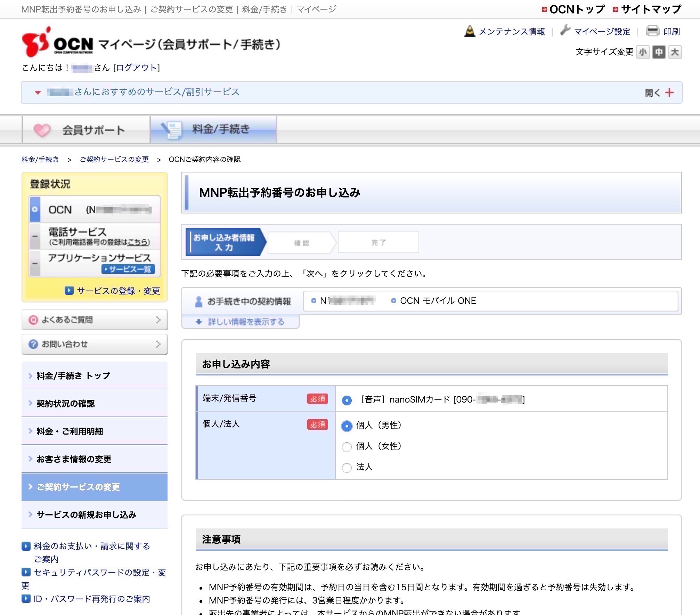Image resolution: width=700 pixels, height=615 pixels.
Task: Click the マイページ設定 wrench icon
Action: [x=565, y=30]
